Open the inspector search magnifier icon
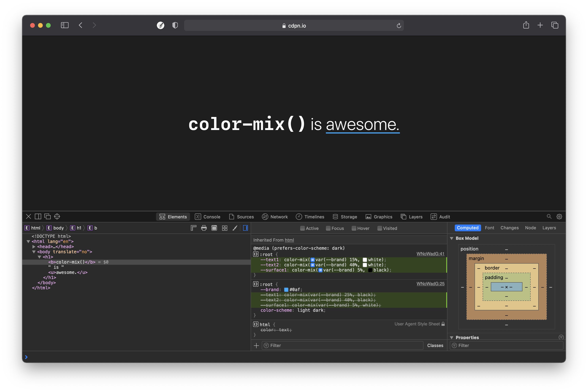 [x=549, y=216]
